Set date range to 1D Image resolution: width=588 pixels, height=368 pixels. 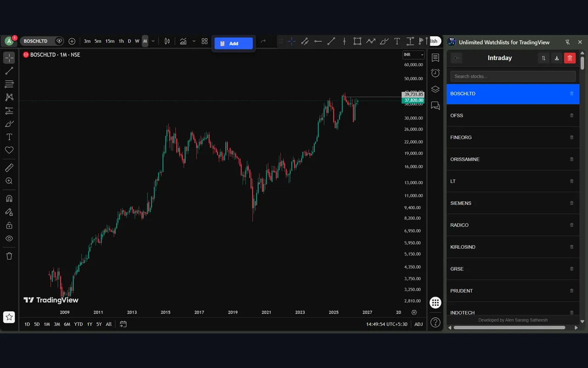(x=27, y=324)
